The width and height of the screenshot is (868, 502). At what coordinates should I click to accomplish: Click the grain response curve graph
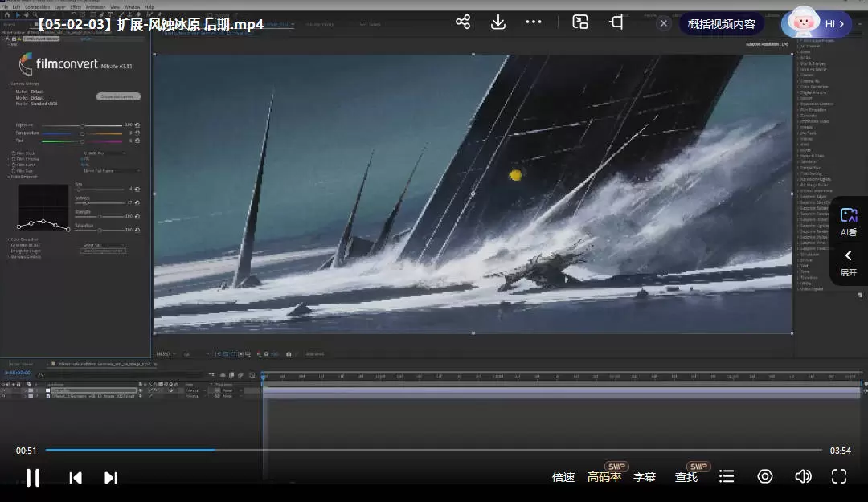click(x=43, y=207)
